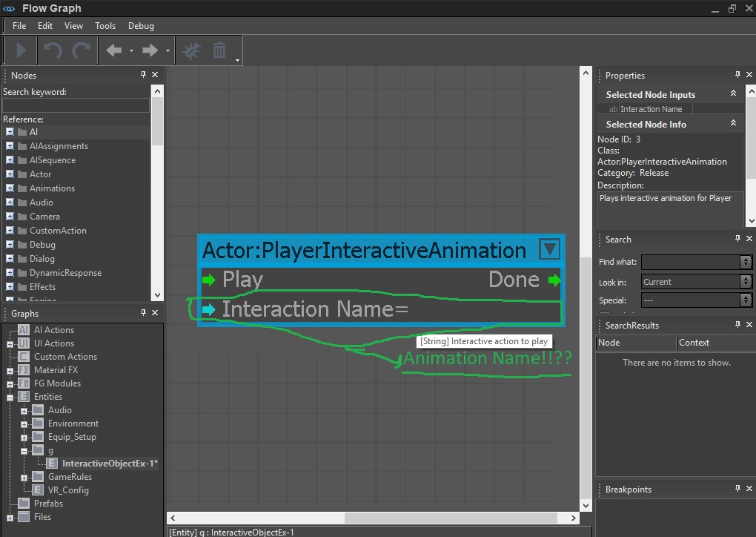Click the Undo toolbar icon
The width and height of the screenshot is (756, 537).
coord(53,50)
